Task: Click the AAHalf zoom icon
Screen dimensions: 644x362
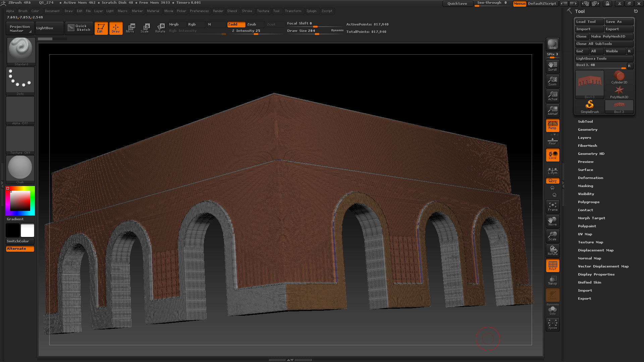Action: 552,110
